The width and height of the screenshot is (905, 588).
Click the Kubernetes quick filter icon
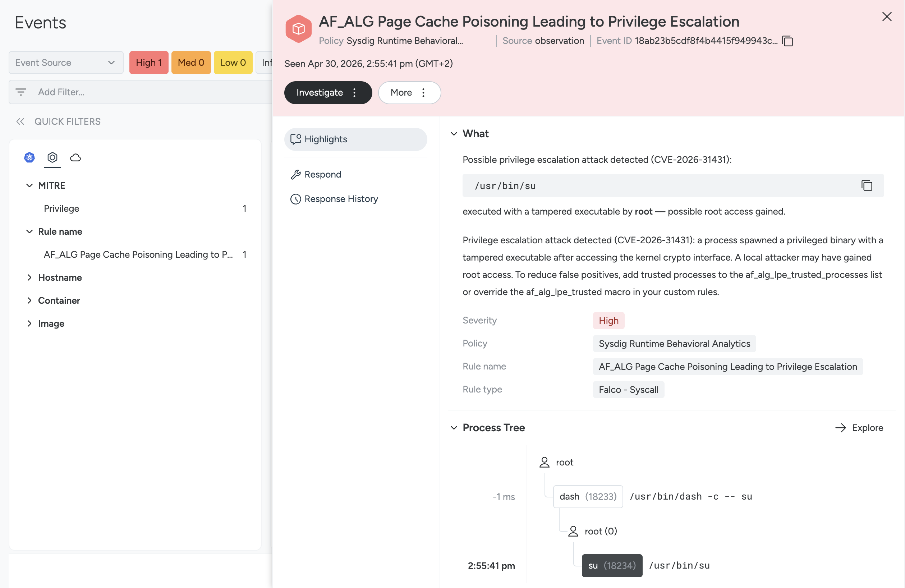click(x=29, y=157)
